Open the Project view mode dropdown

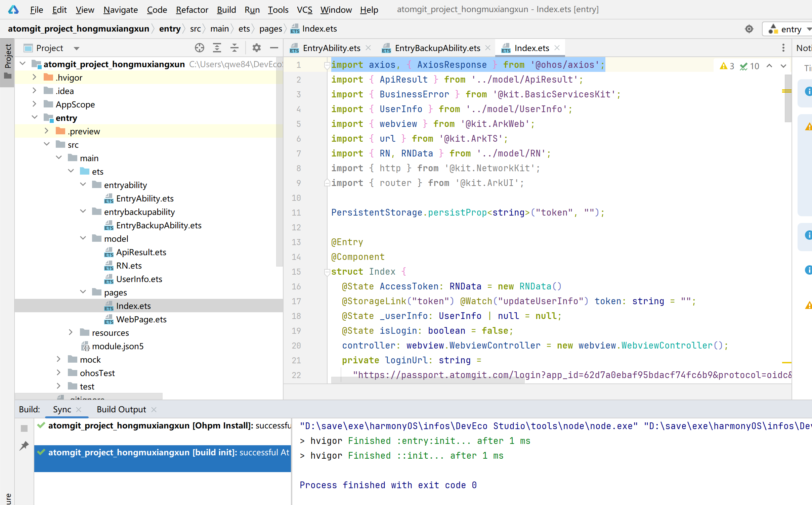[x=77, y=48]
